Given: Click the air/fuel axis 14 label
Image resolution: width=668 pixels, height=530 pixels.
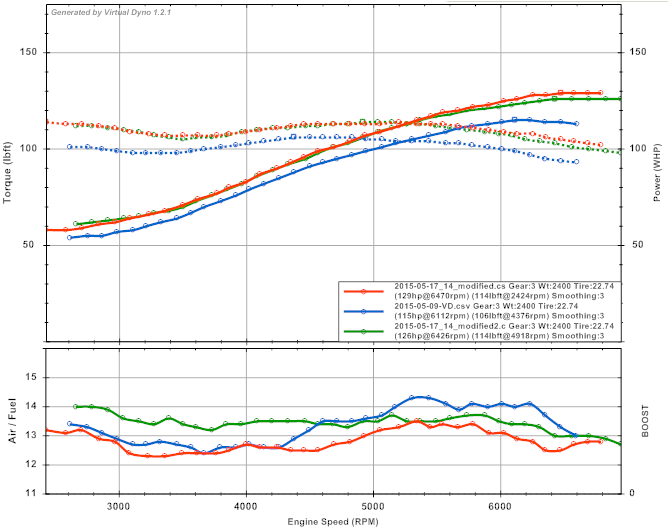Looking at the screenshot, I should point(32,406).
